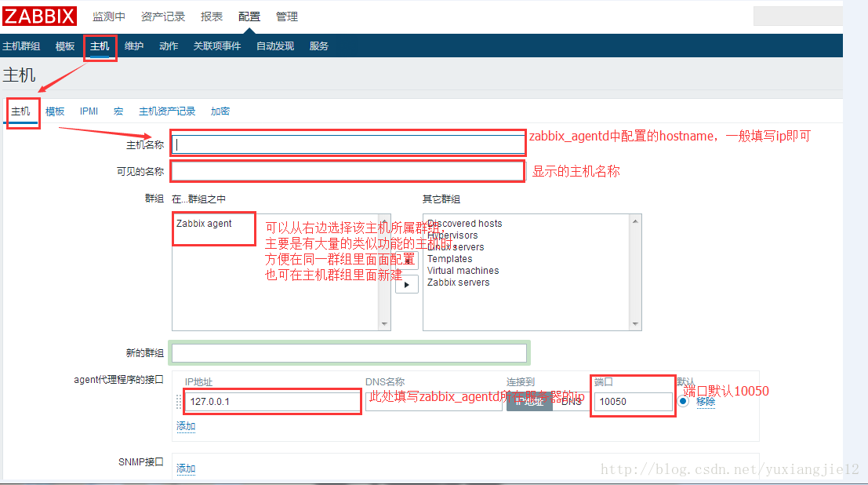Open the 配置 top menu
868x485 pixels.
click(x=249, y=16)
